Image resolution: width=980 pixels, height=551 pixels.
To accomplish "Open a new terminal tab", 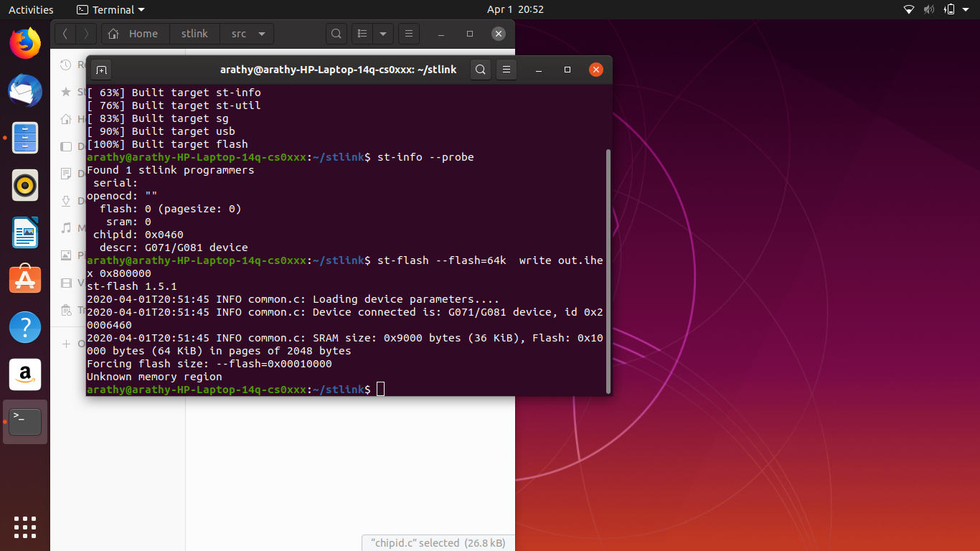I will coord(101,69).
